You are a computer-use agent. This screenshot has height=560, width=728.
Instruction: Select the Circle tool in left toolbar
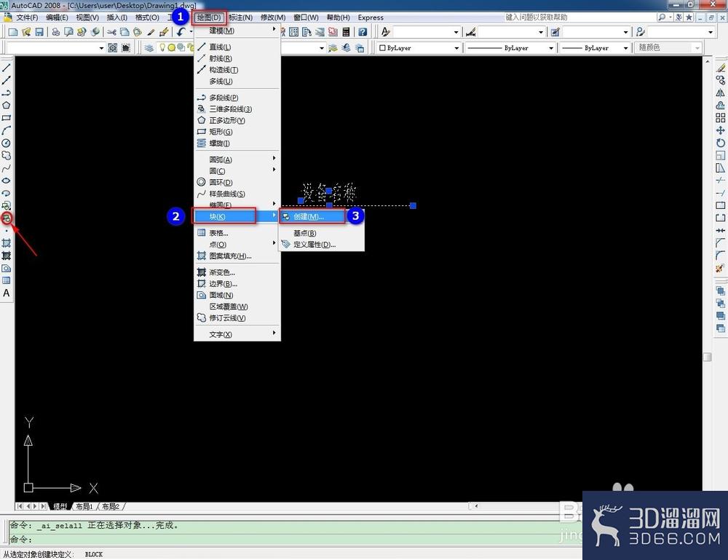tap(7, 143)
